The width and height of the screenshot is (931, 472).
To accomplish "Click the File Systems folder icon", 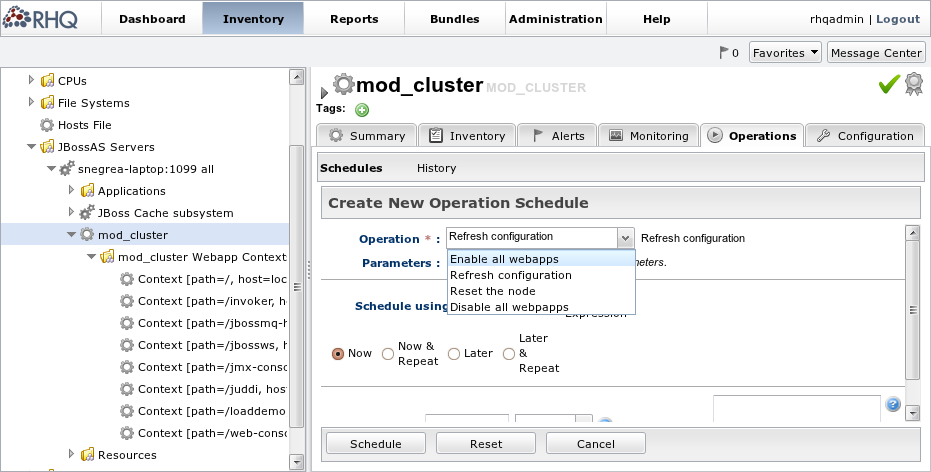I will point(48,103).
